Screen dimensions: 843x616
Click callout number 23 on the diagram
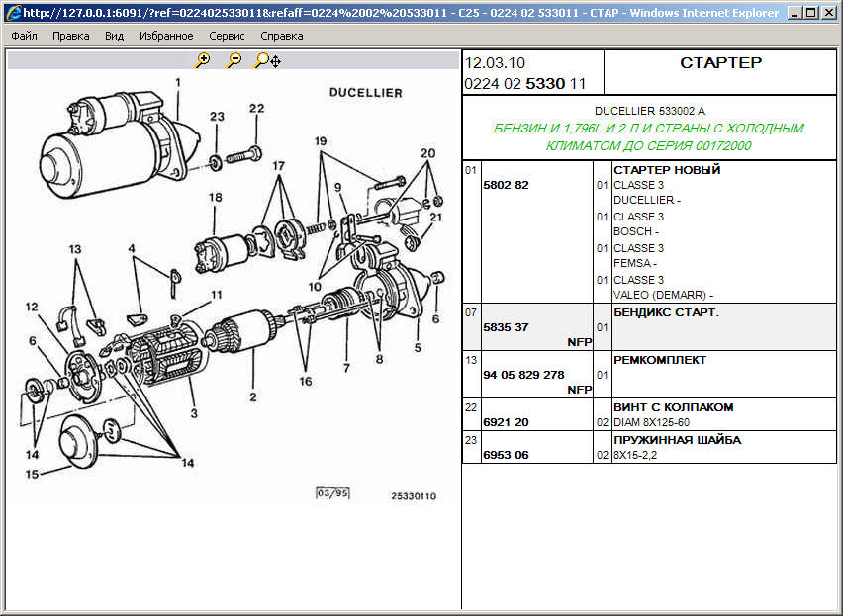pos(217,117)
